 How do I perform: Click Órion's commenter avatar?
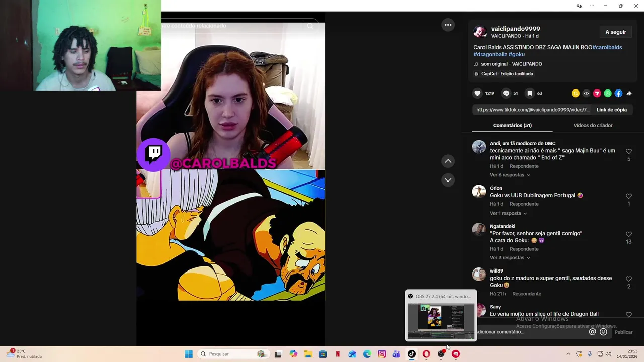(x=479, y=192)
